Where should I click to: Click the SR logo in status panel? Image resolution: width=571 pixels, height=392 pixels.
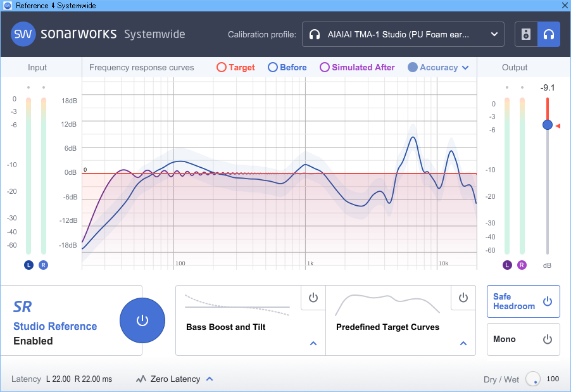[23, 307]
